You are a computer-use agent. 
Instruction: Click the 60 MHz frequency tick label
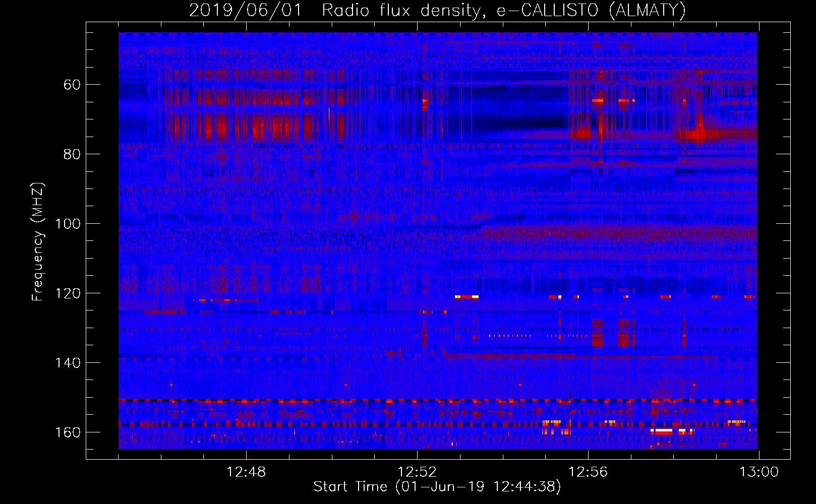[x=72, y=85]
